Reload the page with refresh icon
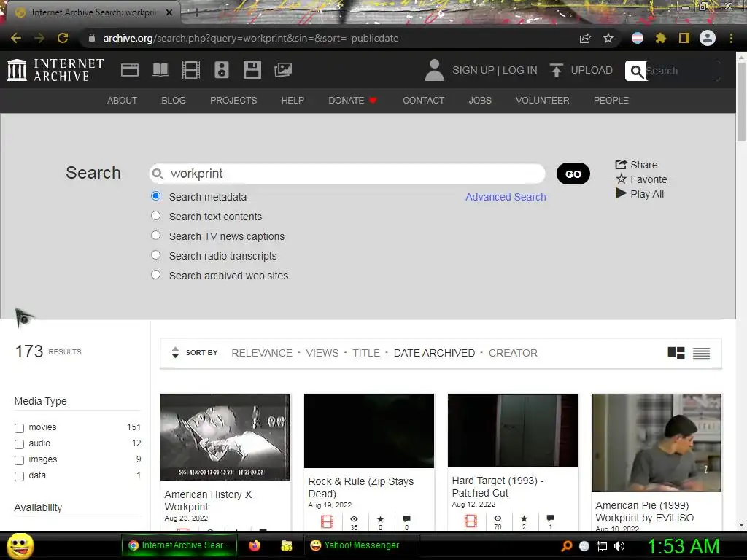The height and width of the screenshot is (560, 747). point(63,38)
